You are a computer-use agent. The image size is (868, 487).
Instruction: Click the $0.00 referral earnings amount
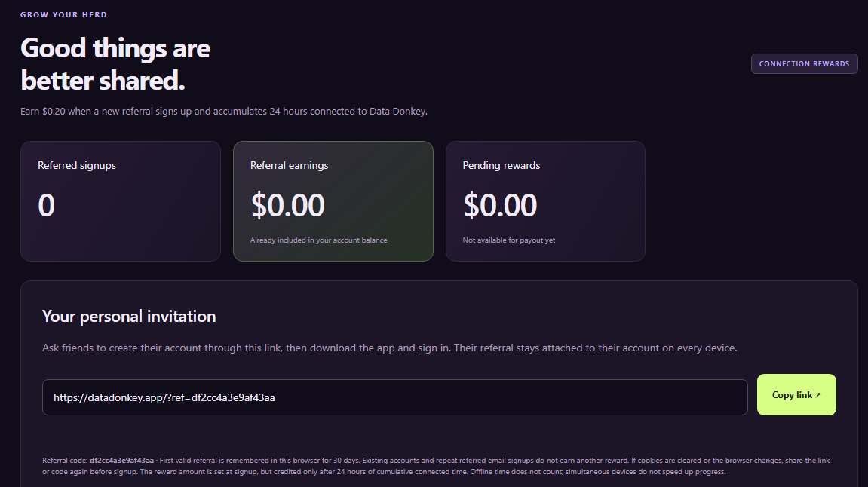click(x=287, y=205)
